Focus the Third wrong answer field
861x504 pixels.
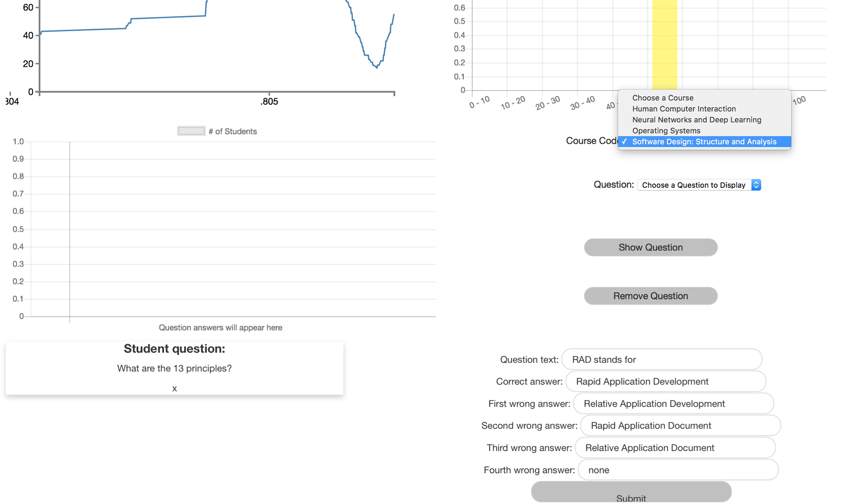point(675,448)
